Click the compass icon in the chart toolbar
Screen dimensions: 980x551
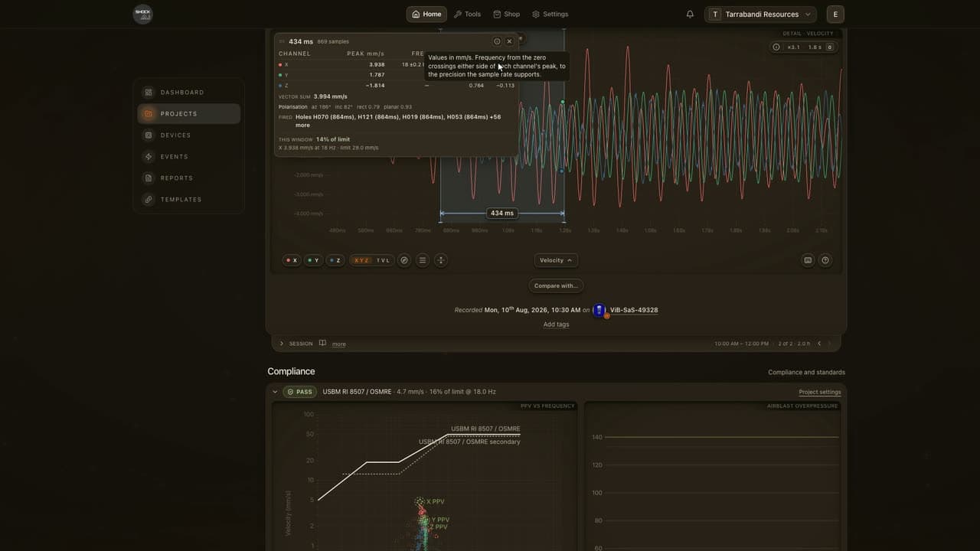404,260
